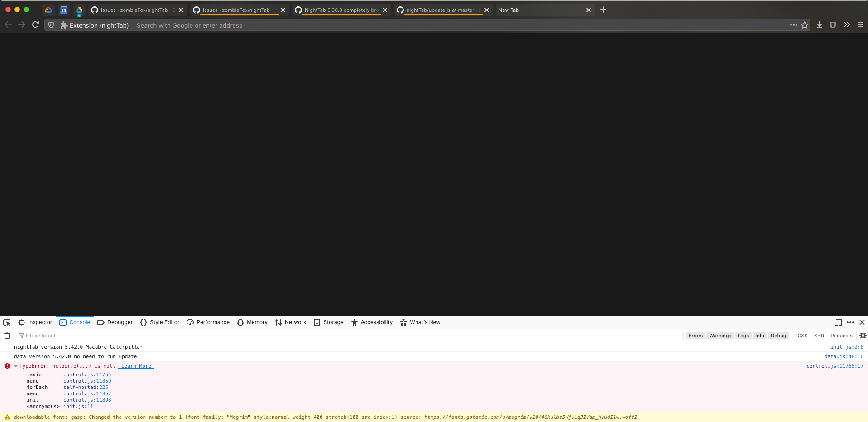
Task: Open source link data.js:48:16
Action: pos(844,356)
